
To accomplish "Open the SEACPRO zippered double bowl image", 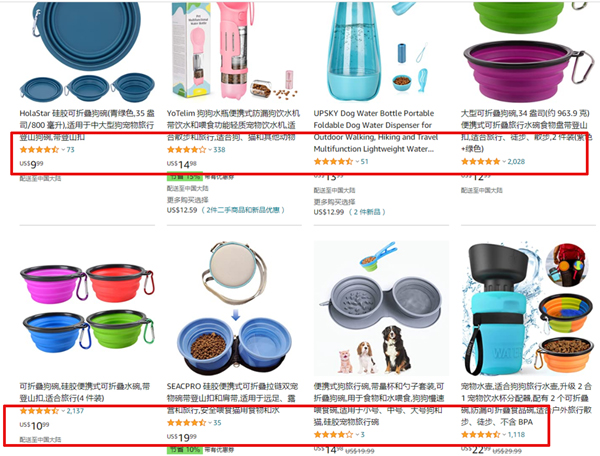I will pos(234,309).
